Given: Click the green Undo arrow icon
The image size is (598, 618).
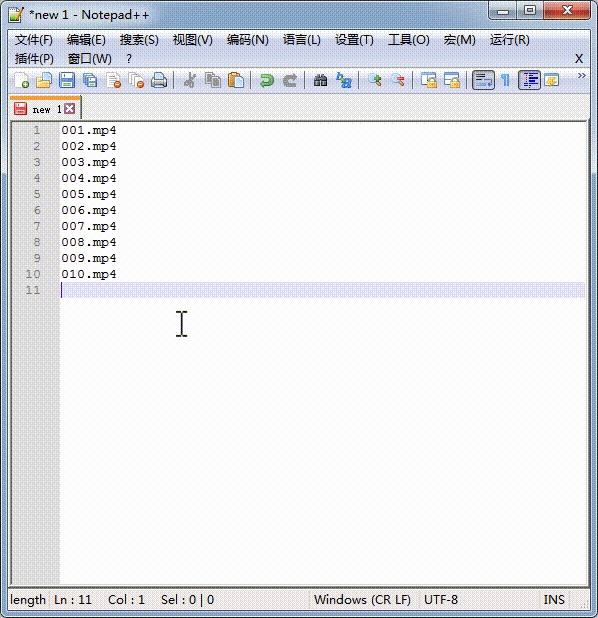Looking at the screenshot, I should pyautogui.click(x=267, y=80).
